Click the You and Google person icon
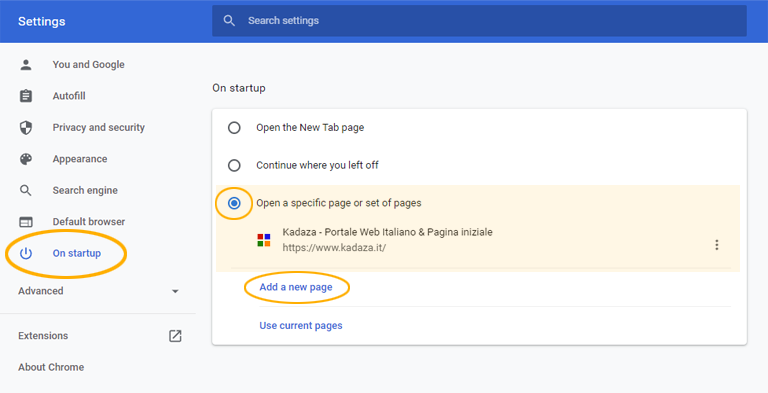Image resolution: width=768 pixels, height=393 pixels. point(26,65)
